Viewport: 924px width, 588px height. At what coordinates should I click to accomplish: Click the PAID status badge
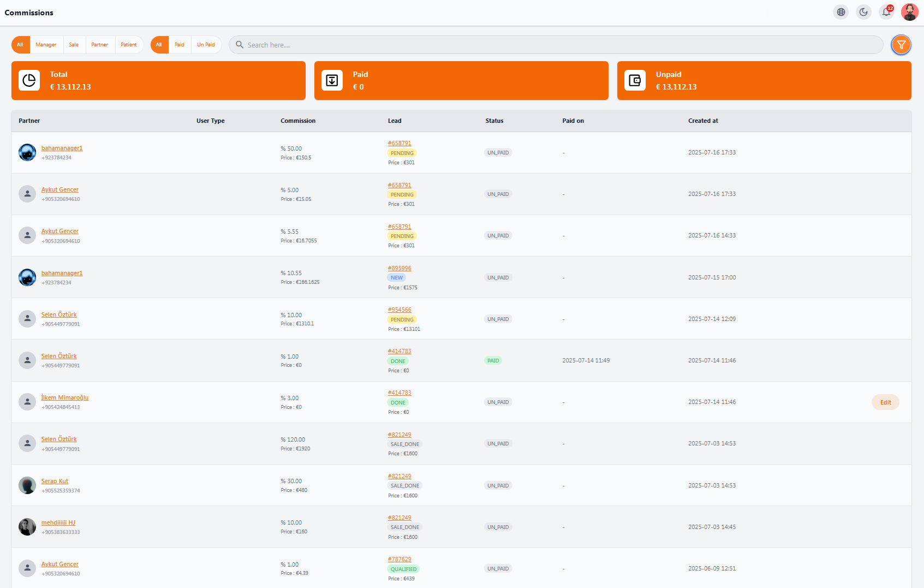pyautogui.click(x=493, y=360)
